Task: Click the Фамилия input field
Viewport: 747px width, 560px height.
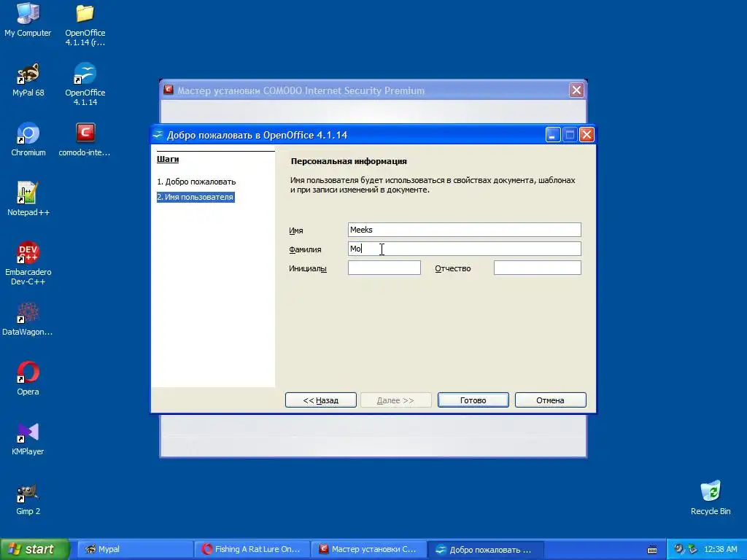Action: click(465, 249)
